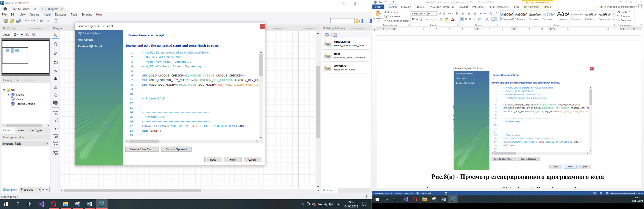Screen dimensions: 644x209
Task: Click the Word save icon in quick access
Action: 381,2
